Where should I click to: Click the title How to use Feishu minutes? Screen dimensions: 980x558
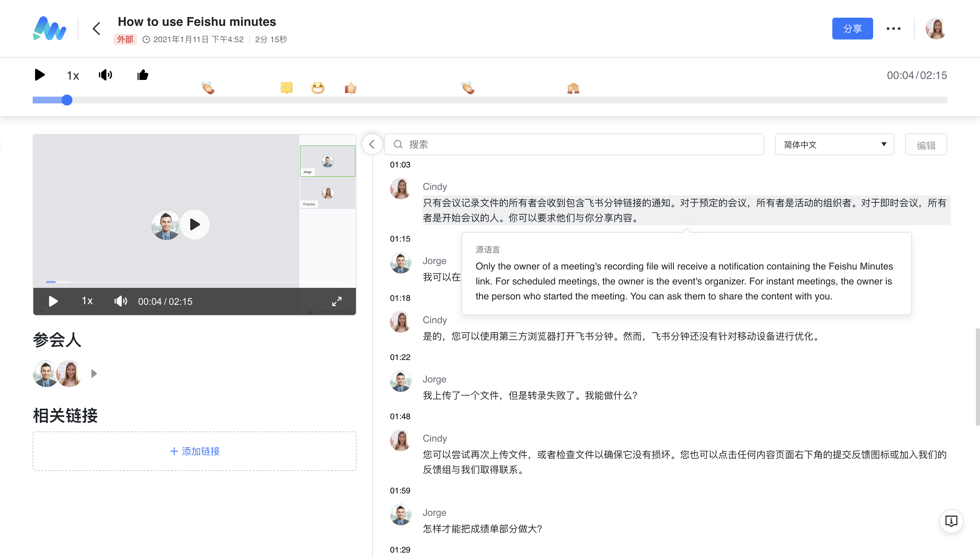click(x=197, y=22)
